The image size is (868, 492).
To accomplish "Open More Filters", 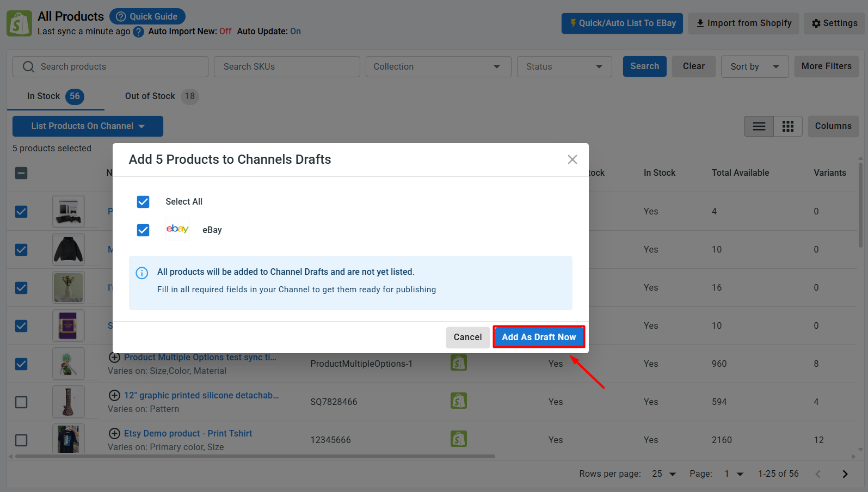I will pyautogui.click(x=826, y=66).
